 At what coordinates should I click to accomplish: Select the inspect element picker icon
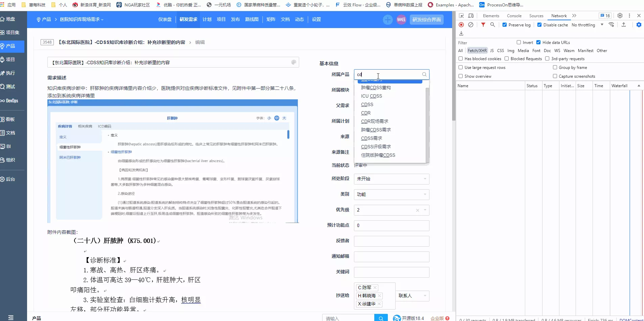click(x=461, y=16)
